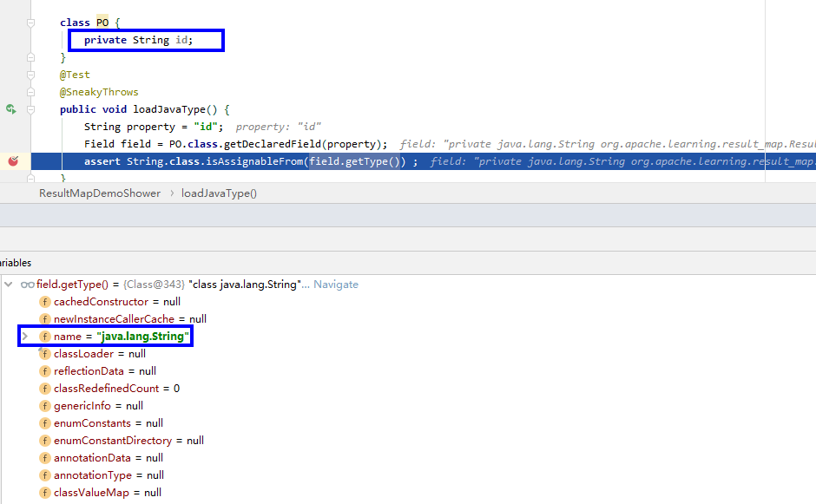Click the field icon of enumConstantDirectory
The height and width of the screenshot is (504, 816).
(45, 441)
